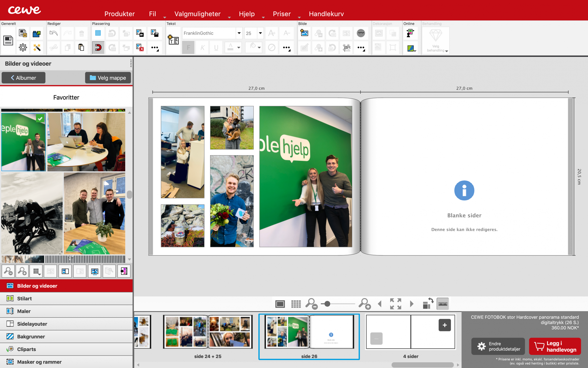Select the meeting table photo thumbnail
Viewport: 588px width, 368px height.
(86, 142)
